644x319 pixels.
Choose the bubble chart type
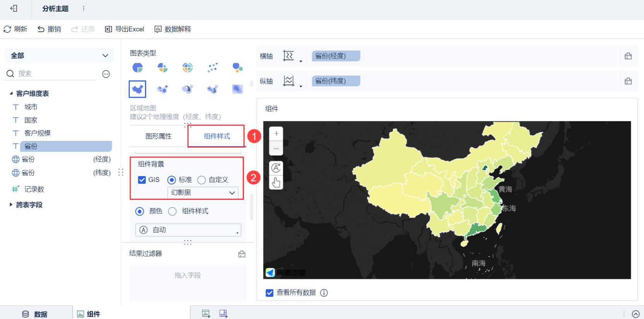[237, 68]
